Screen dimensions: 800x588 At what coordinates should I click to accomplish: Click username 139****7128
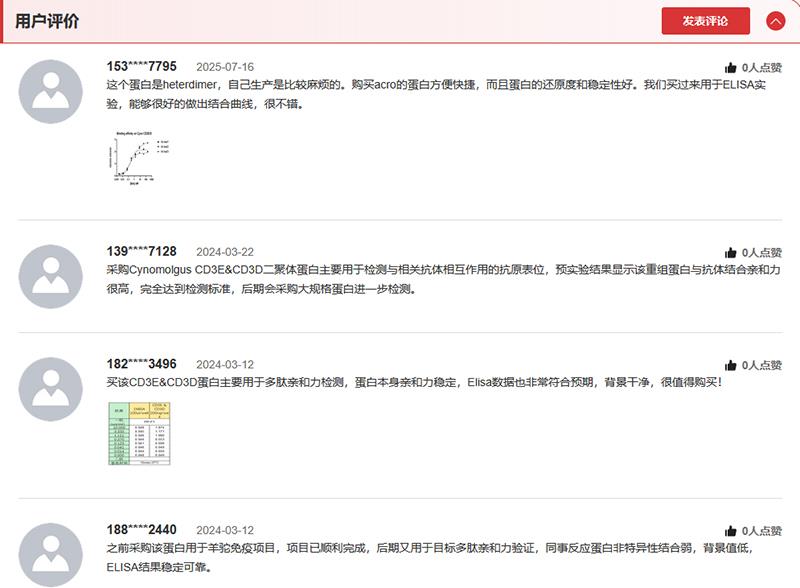pyautogui.click(x=141, y=252)
